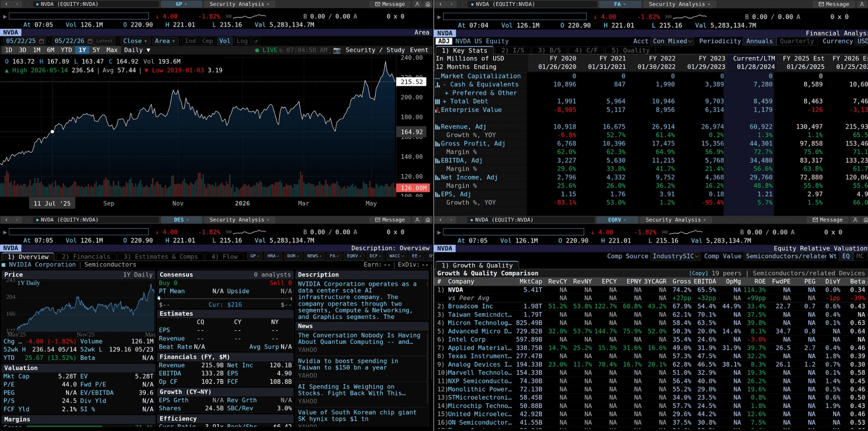This screenshot has height=431, width=868.
Task: Select the MC weighting option in Relative Valuation
Action: click(x=860, y=256)
